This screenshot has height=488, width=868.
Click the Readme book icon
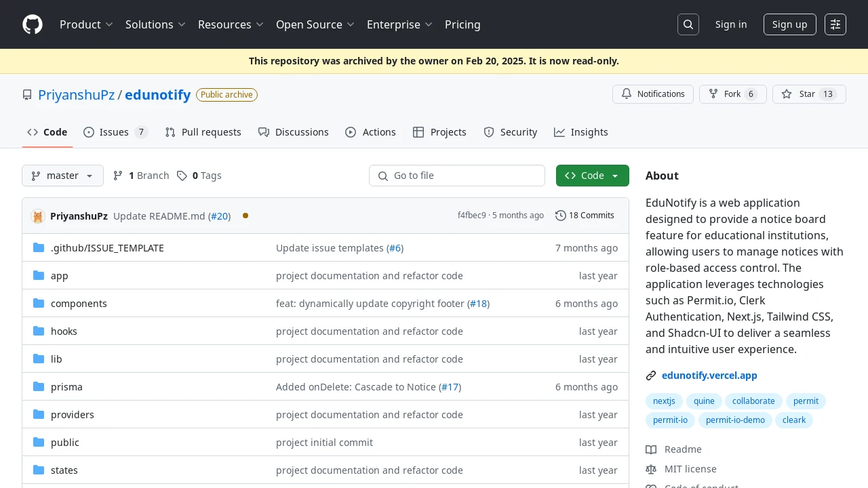pos(651,449)
